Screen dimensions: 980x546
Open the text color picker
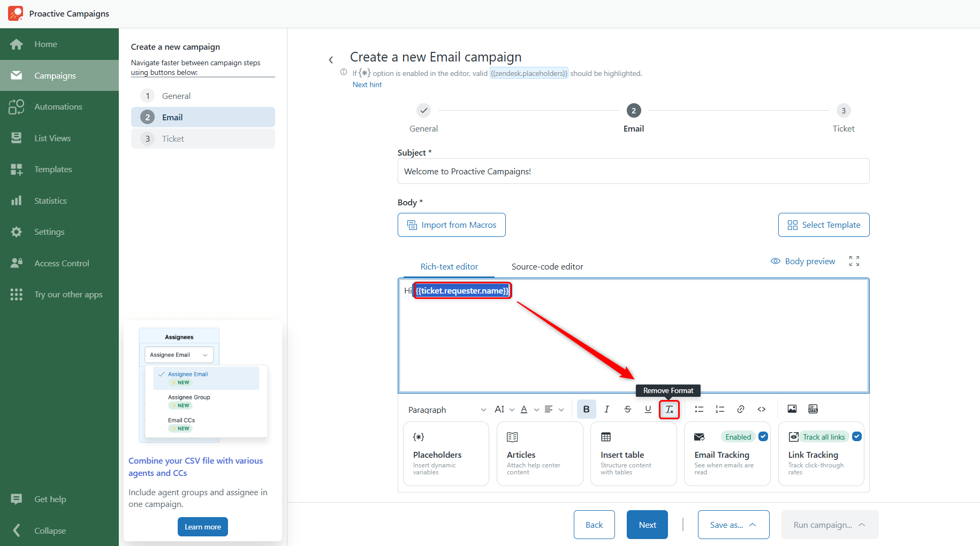point(529,409)
